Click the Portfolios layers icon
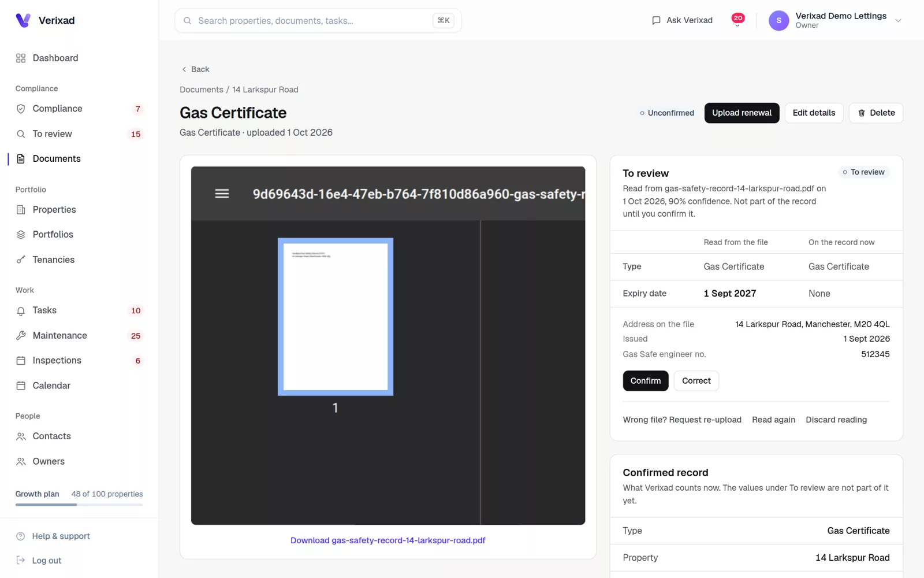This screenshot has width=924, height=578. click(x=21, y=235)
